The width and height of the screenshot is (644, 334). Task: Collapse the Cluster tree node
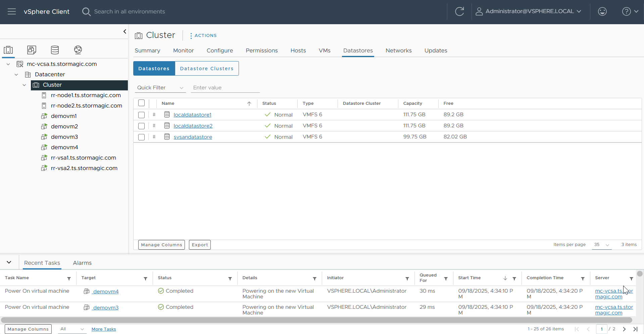pyautogui.click(x=24, y=85)
